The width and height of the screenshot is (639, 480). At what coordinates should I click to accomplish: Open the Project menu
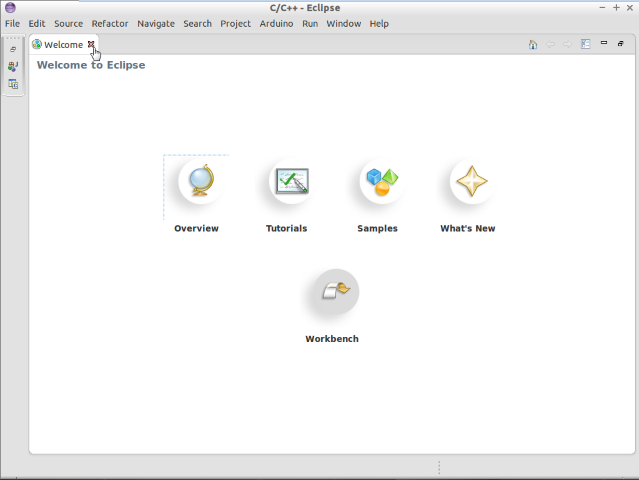pos(236,24)
